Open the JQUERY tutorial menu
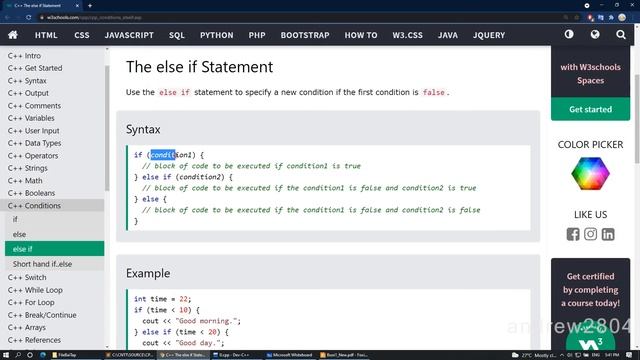 click(x=489, y=35)
